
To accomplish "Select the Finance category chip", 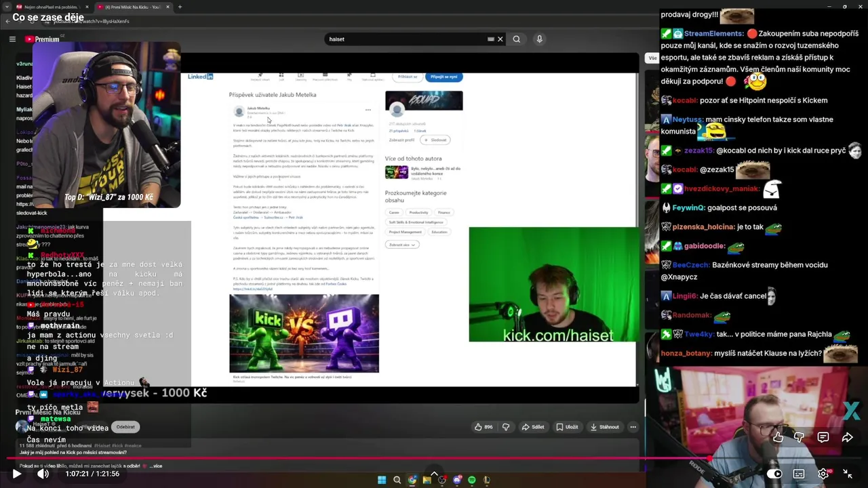I will (443, 212).
